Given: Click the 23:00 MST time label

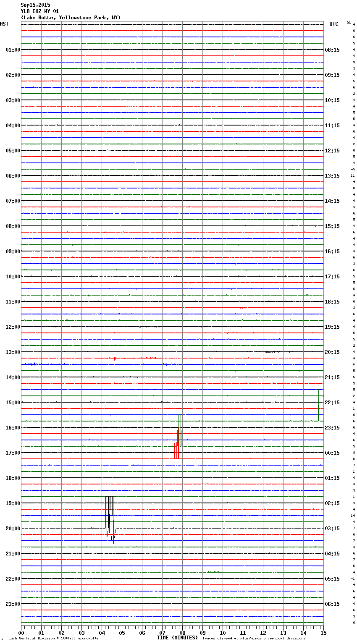Looking at the screenshot, I should (13, 604).
